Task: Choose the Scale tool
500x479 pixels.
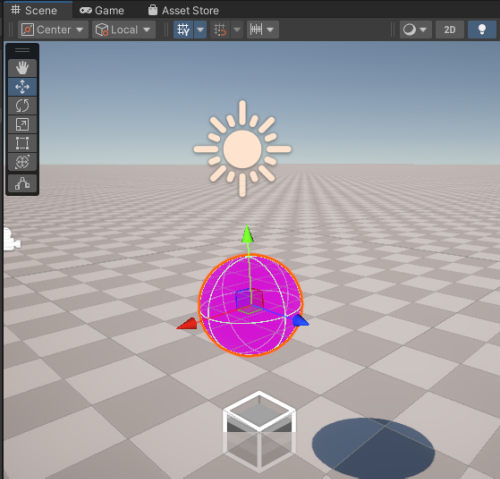Action: pos(22,124)
